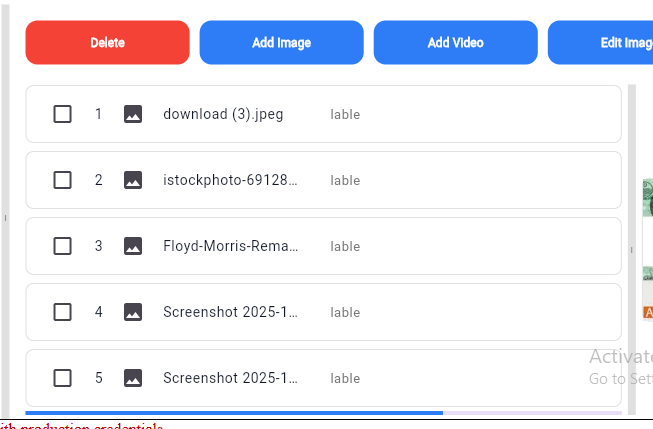Select the download (3).jpeg file name

tap(223, 114)
